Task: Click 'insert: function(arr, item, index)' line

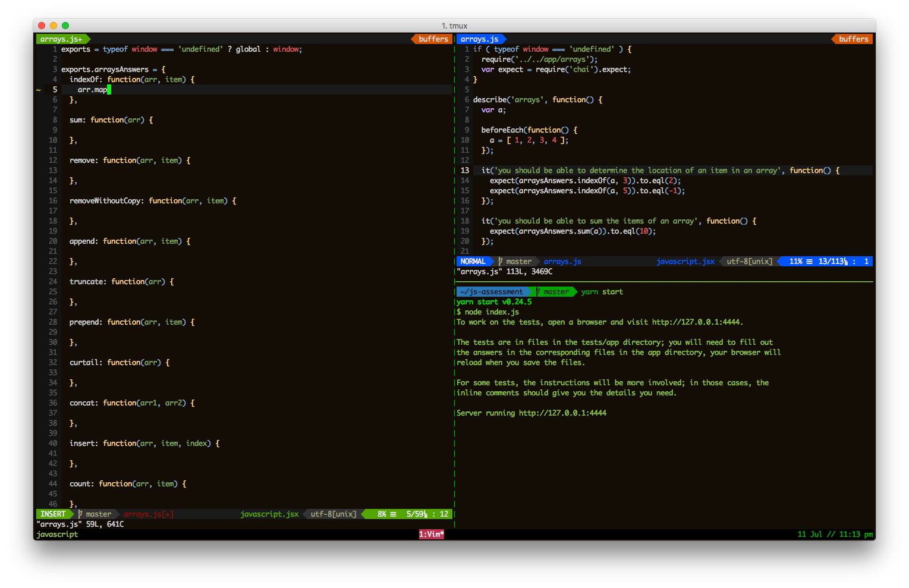Action: [x=144, y=444]
